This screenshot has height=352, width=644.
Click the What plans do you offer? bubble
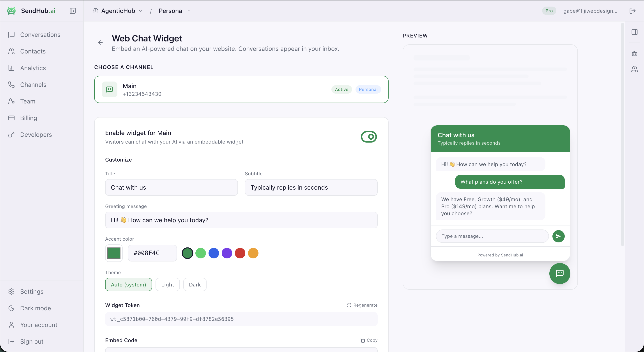click(510, 182)
